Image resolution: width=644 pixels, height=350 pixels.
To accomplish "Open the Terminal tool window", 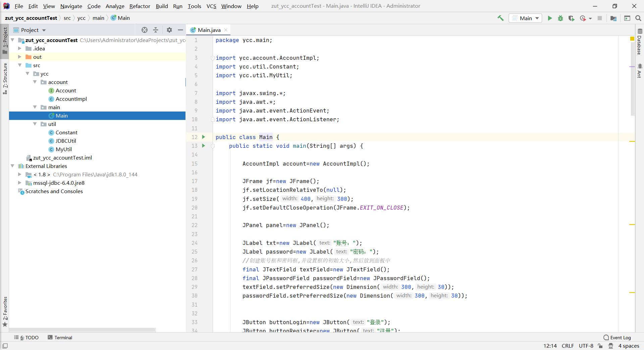I will click(60, 338).
